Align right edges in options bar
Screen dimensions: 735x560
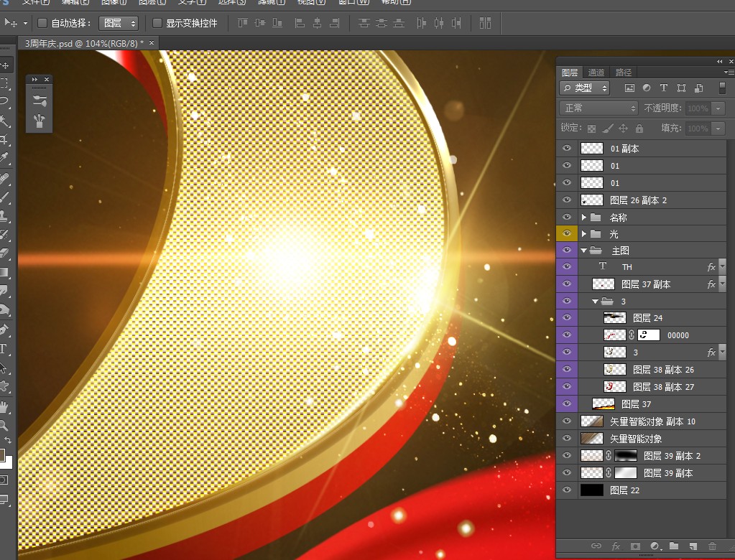tap(335, 22)
